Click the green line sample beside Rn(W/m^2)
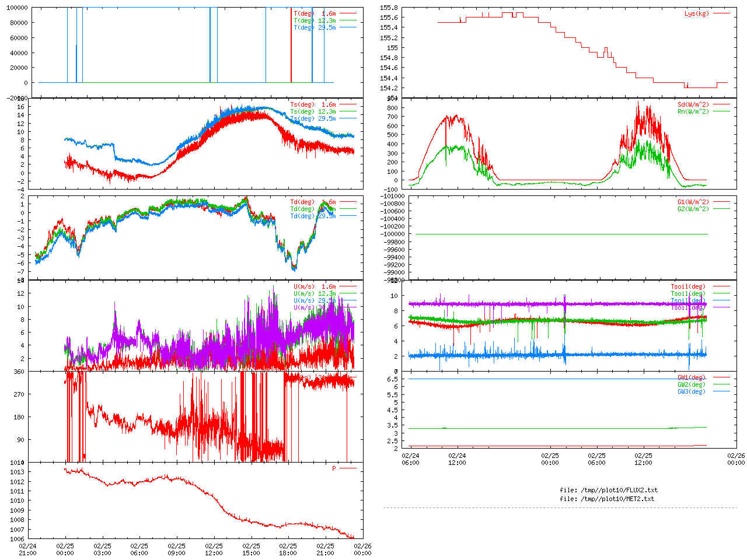Viewport: 747px width, 560px height. coord(721,111)
